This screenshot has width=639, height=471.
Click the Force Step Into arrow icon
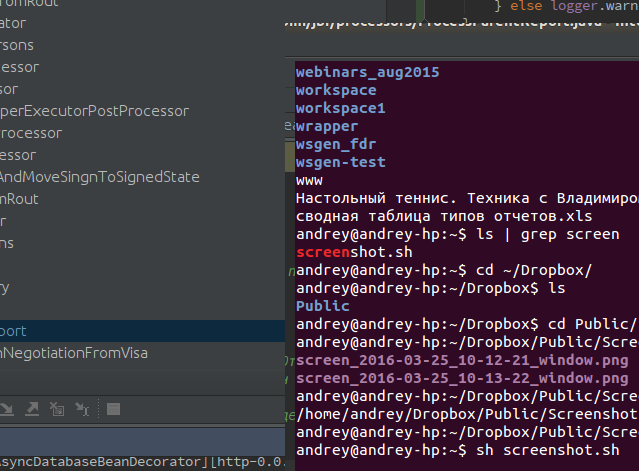point(7,409)
